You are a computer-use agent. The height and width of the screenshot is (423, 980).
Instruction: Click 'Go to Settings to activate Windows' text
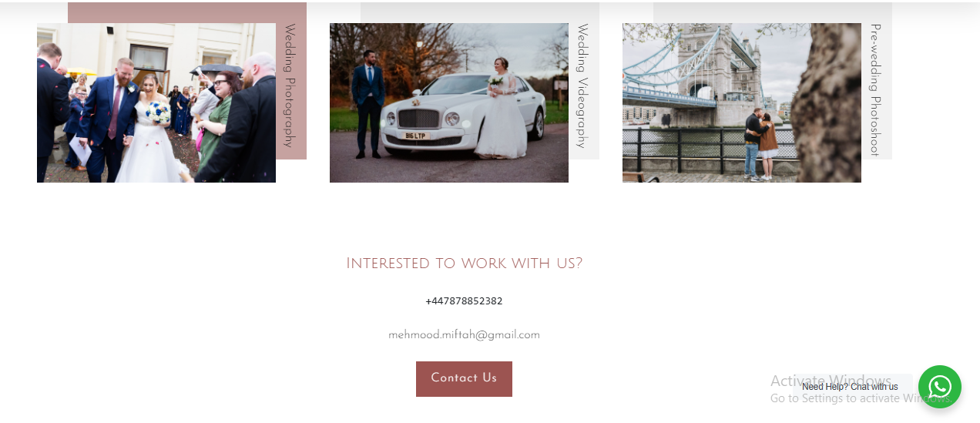pyautogui.click(x=860, y=398)
